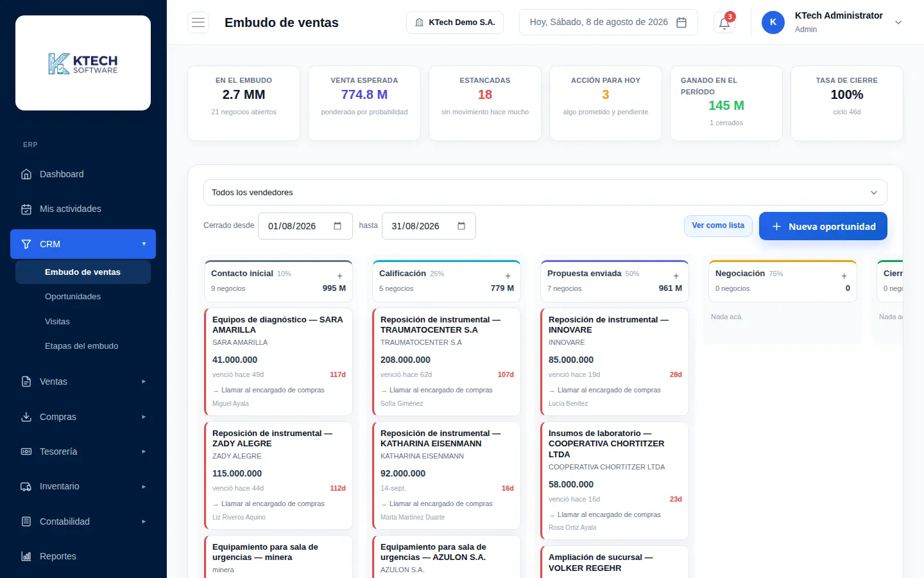Click ACCIÓN PARA HOY stat card
The image size is (924, 578).
[606, 103]
